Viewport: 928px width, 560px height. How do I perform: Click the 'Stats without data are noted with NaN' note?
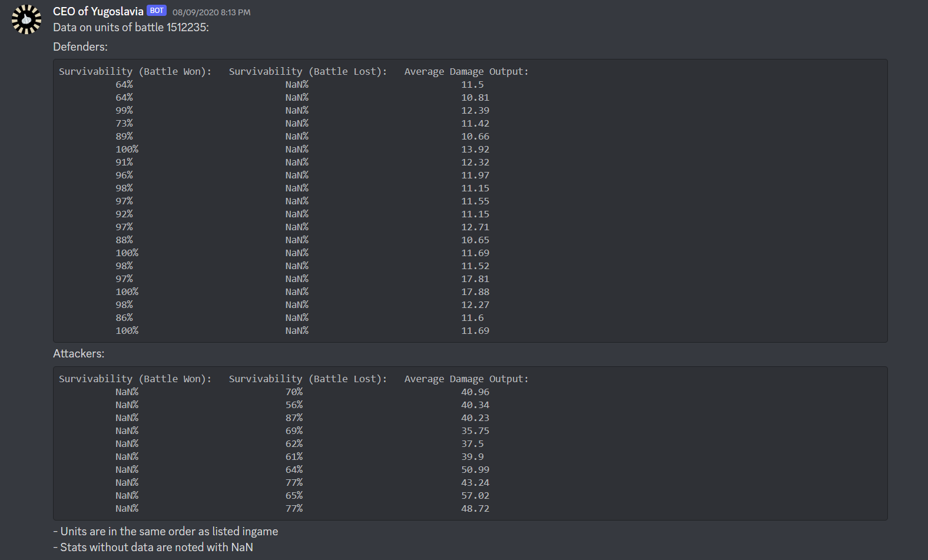153,547
